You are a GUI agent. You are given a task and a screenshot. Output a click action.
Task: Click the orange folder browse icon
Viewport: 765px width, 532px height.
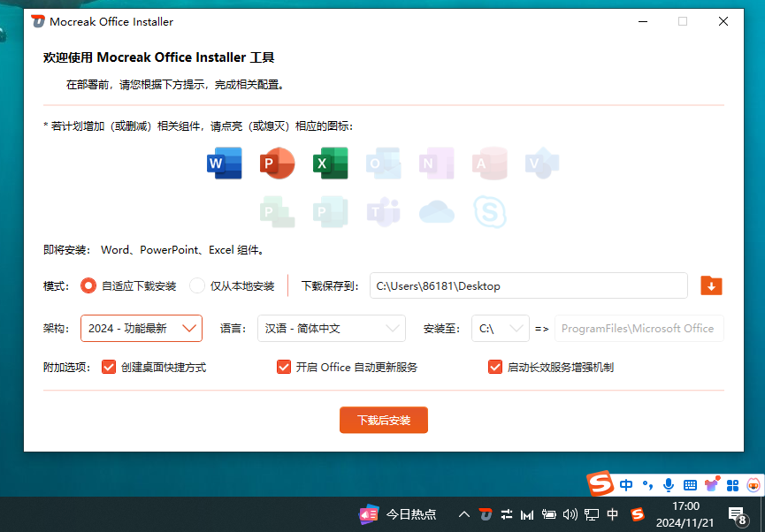click(x=711, y=285)
